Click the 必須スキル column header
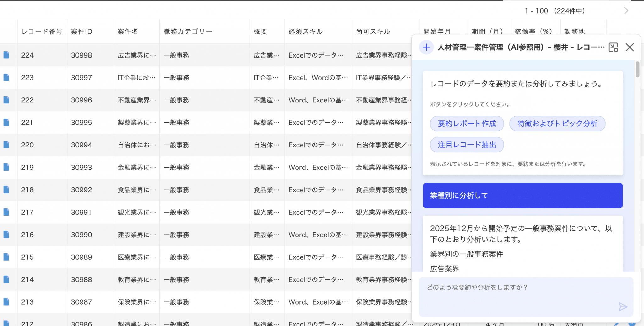The image size is (644, 326). pos(305,31)
